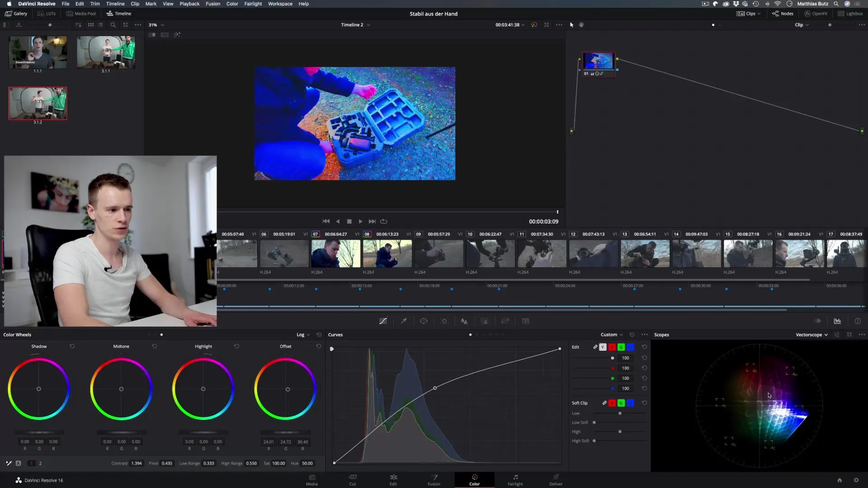Open the Curves palette icon
Viewport: 868px width, 488px height.
[383, 321]
